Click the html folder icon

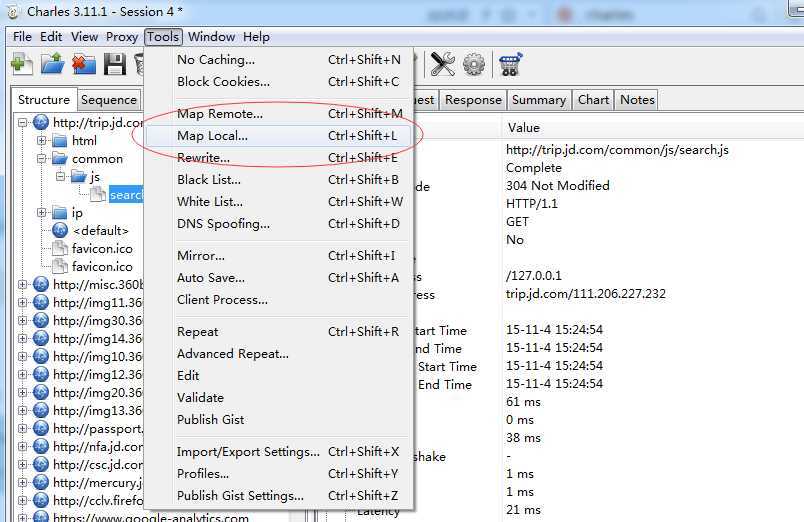60,140
